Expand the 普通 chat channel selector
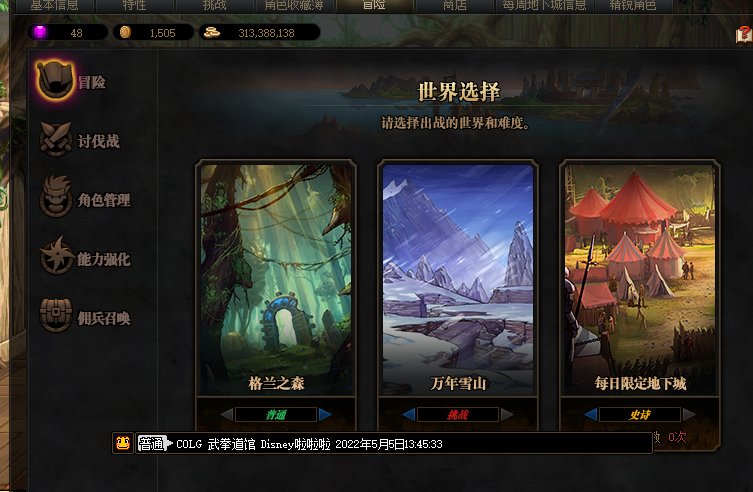This screenshot has height=492, width=753. [x=155, y=444]
